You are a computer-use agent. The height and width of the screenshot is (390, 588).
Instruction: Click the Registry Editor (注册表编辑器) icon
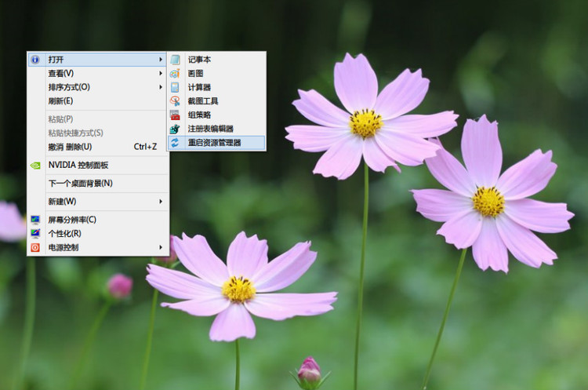click(175, 129)
